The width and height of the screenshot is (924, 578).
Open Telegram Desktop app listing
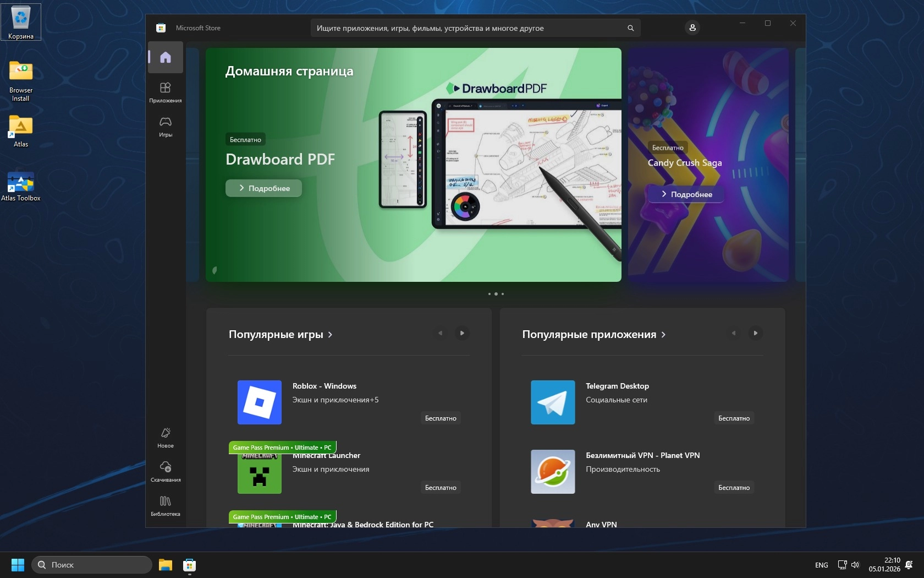click(x=617, y=386)
